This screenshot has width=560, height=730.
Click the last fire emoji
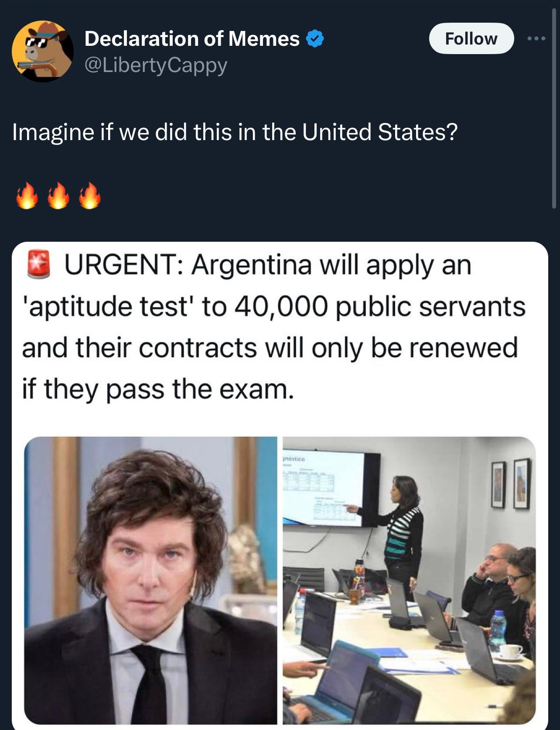coord(90,196)
